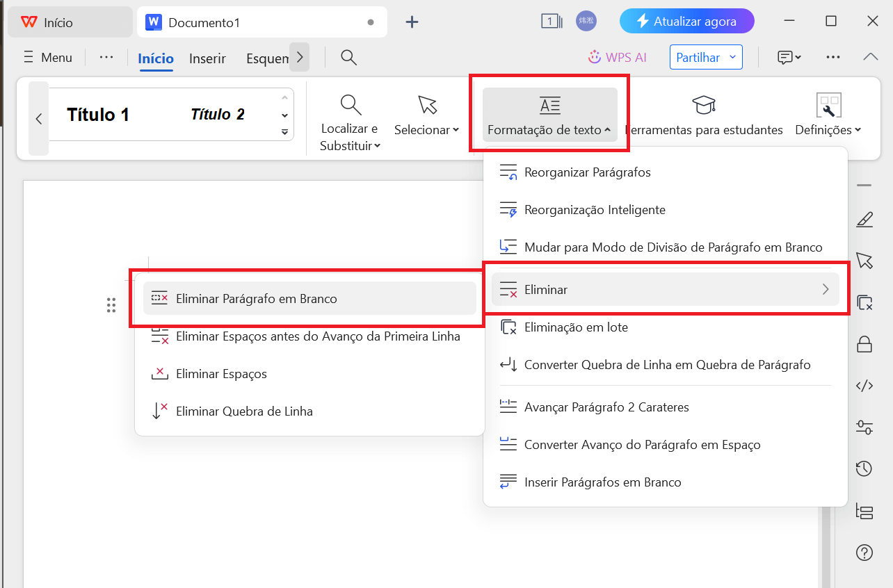Select the pen annotation icon in right sidebar
Screen dimensions: 893x588
pos(864,219)
